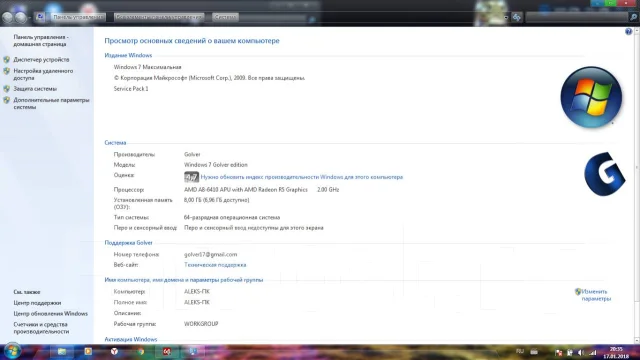This screenshot has height=360, width=640.
Task: Click the Windows 7 Максимальная edition text
Action: coord(147,67)
